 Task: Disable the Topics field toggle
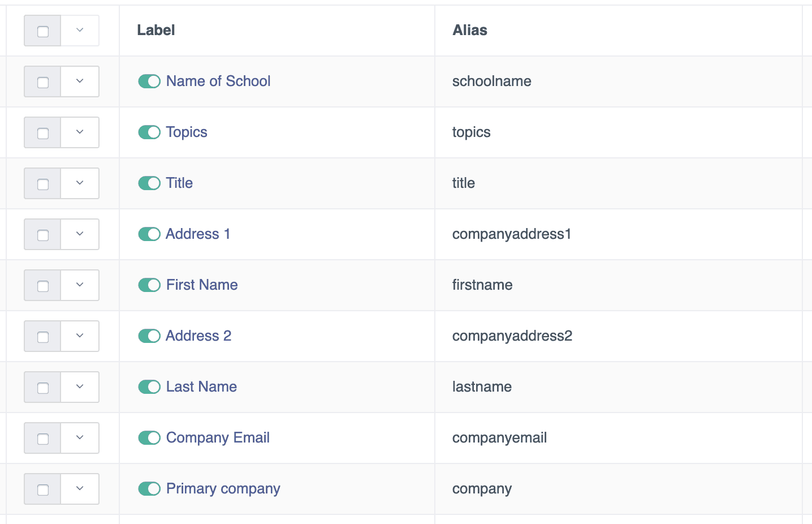[x=149, y=132]
